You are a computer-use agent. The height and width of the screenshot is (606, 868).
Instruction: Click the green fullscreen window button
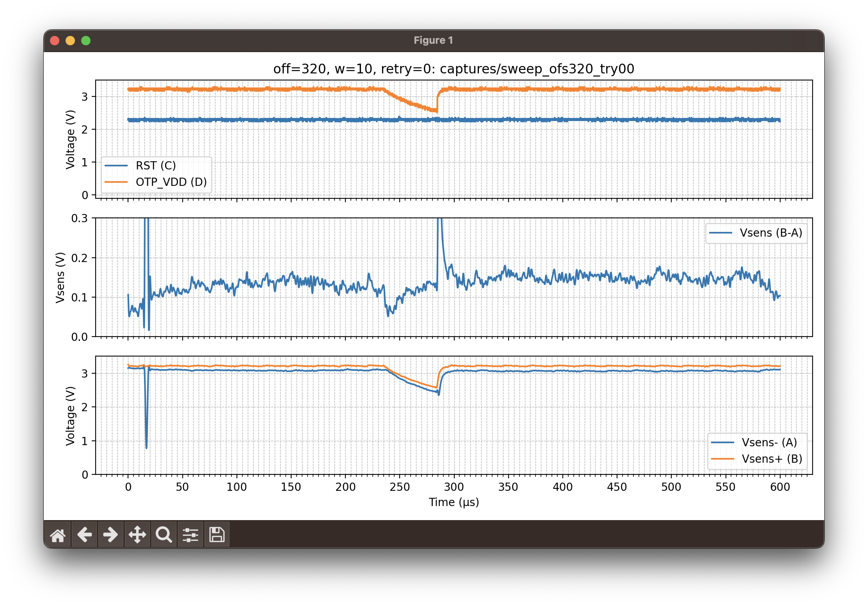tap(86, 41)
